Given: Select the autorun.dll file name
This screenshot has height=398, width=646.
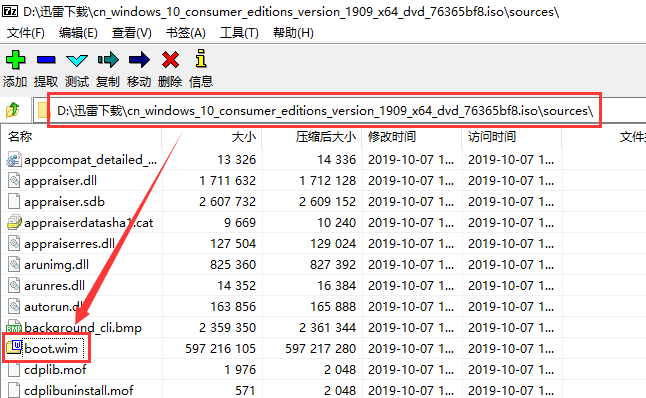Looking at the screenshot, I should coord(53,307).
